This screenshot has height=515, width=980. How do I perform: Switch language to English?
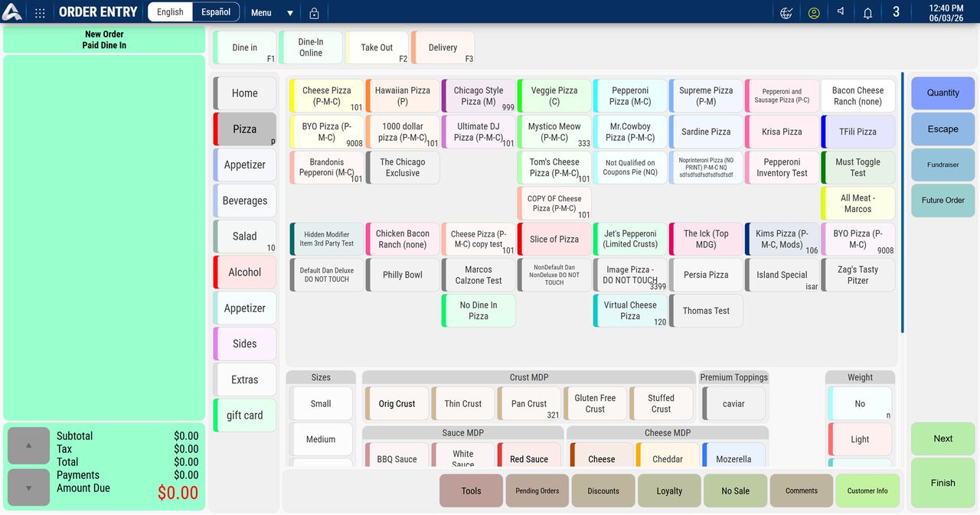coord(170,12)
